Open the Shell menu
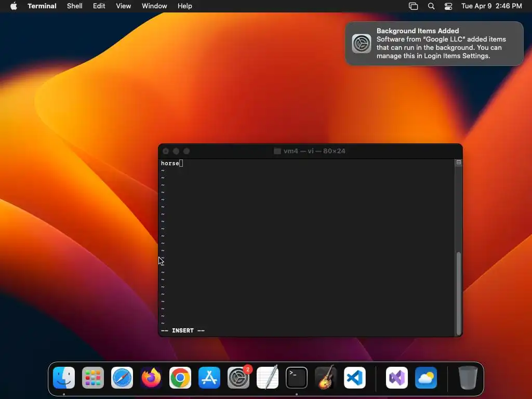 (75, 6)
